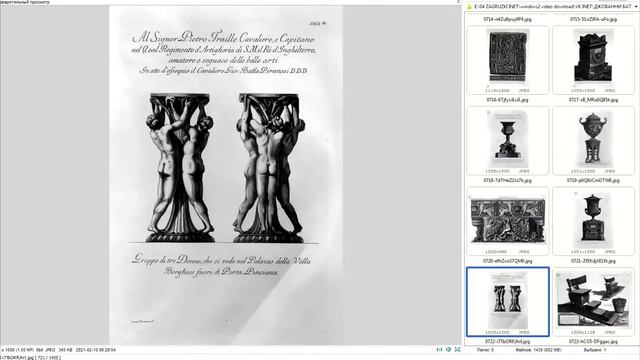Click 'Папок: 0' status bar entry
Image resolution: width=640 pixels, height=360 pixels.
(485, 350)
